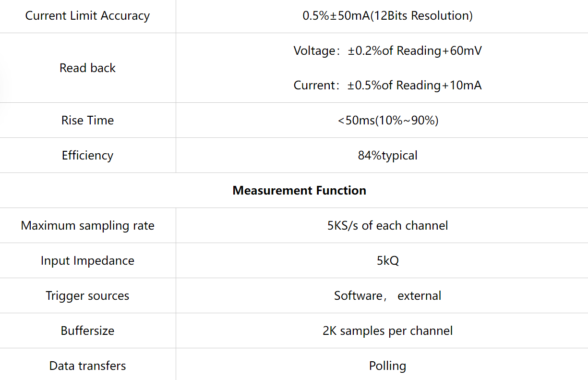The width and height of the screenshot is (588, 380).
Task: Click the Buffersize row label
Action: [x=87, y=331]
